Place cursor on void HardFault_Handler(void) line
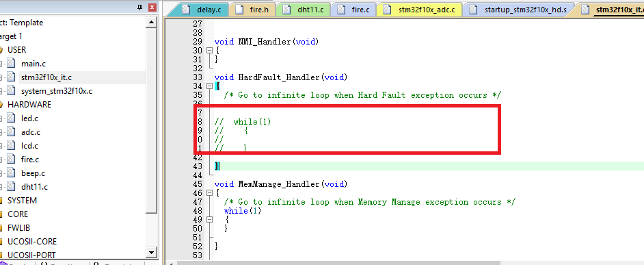 tap(281, 77)
